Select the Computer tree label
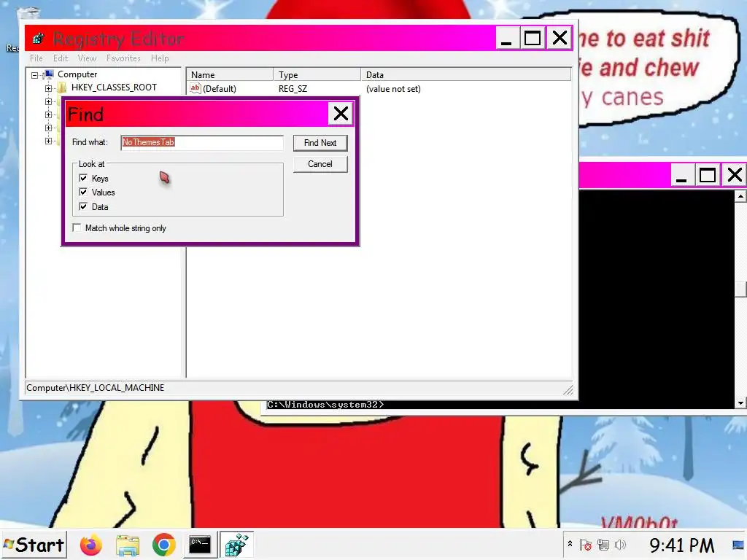The image size is (747, 560). pyautogui.click(x=77, y=74)
